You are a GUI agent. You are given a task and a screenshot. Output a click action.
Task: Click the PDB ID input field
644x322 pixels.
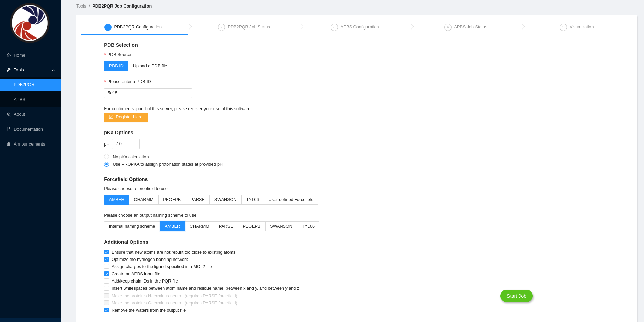point(148,93)
